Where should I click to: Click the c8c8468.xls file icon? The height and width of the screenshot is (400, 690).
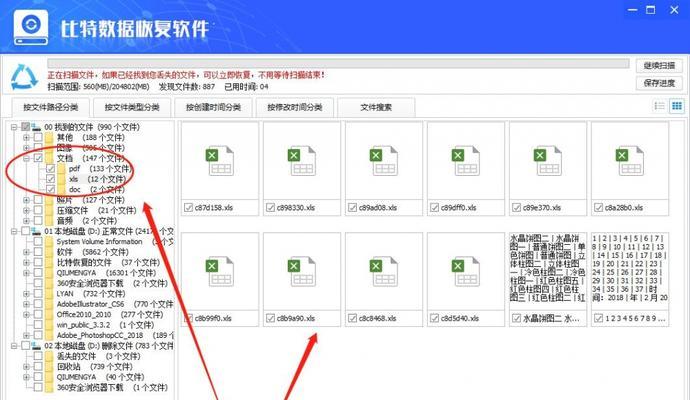coord(376,272)
